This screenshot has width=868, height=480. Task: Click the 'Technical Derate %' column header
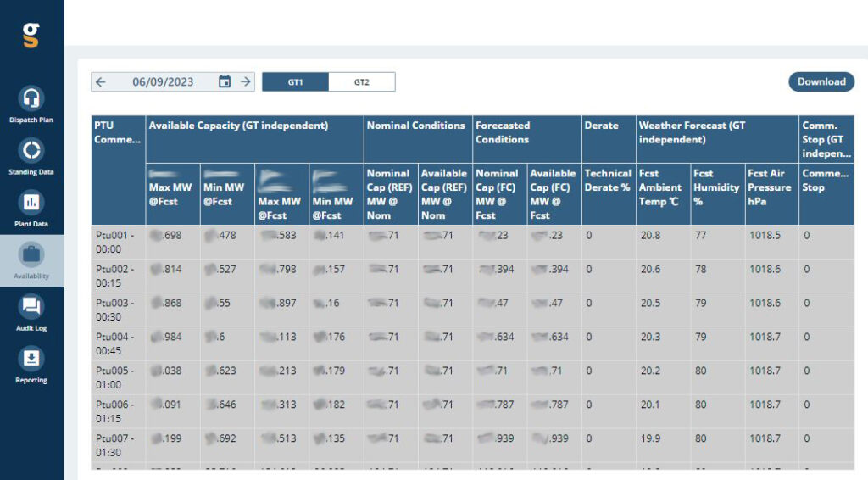[609, 193]
